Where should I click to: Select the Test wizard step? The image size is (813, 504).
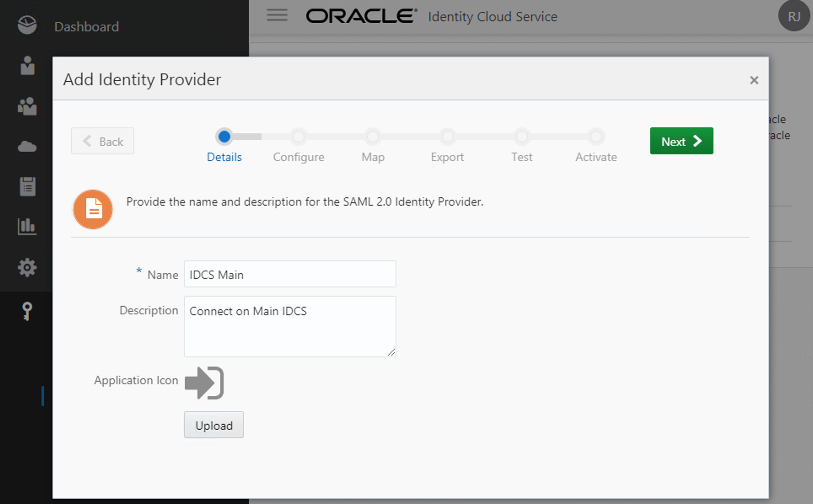pyautogui.click(x=522, y=157)
